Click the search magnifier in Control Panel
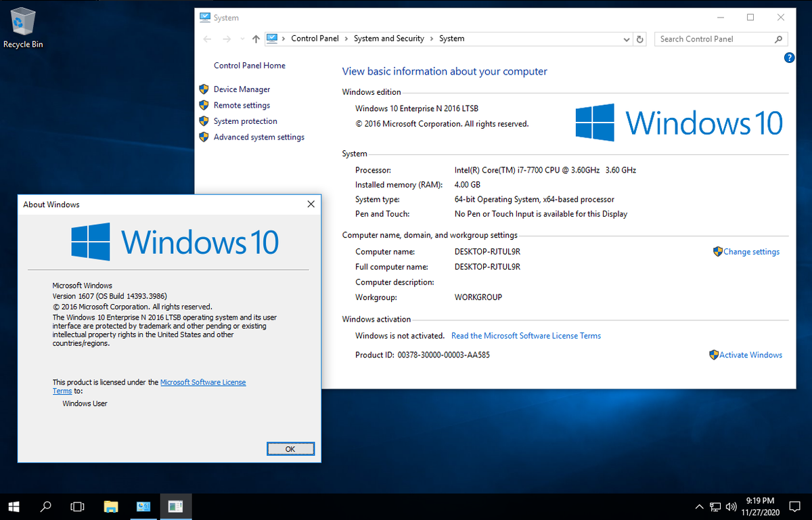This screenshot has height=520, width=812. pos(779,39)
